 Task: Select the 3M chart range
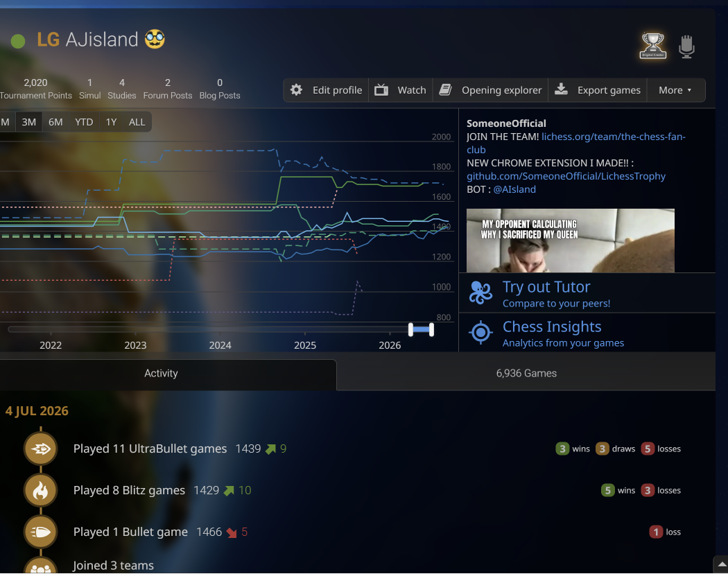[x=29, y=122]
